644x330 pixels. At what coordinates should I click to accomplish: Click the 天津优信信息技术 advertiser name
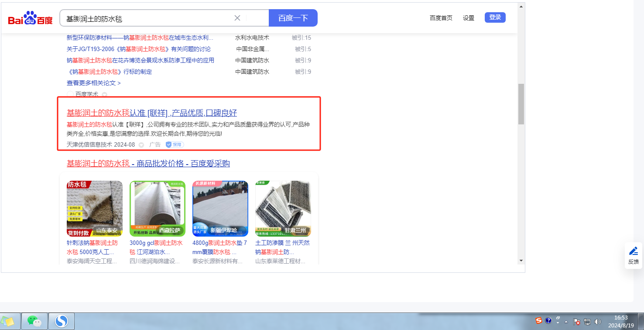click(x=89, y=144)
